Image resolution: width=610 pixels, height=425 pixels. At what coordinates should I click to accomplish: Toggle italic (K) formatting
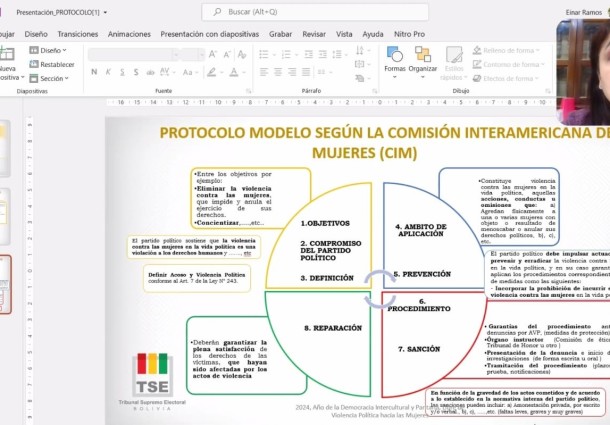(x=108, y=72)
